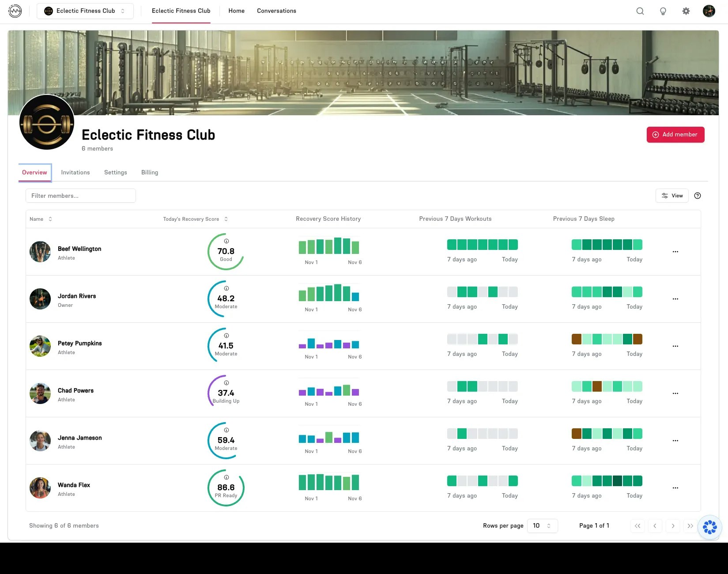
Task: Open the Billing tab
Action: coord(150,172)
